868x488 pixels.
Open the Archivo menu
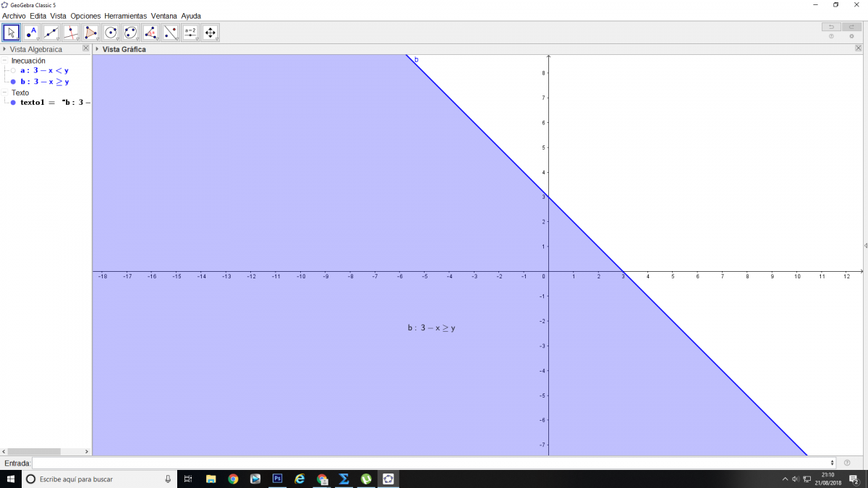click(14, 16)
